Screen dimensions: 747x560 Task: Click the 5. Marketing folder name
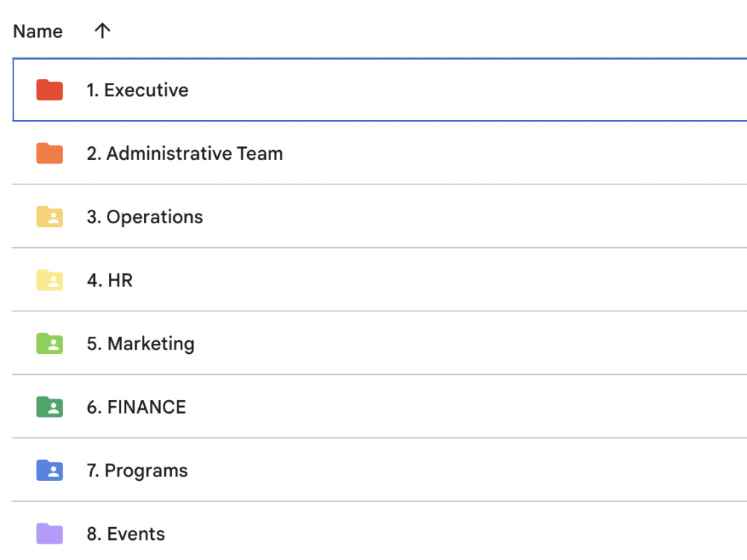point(140,343)
